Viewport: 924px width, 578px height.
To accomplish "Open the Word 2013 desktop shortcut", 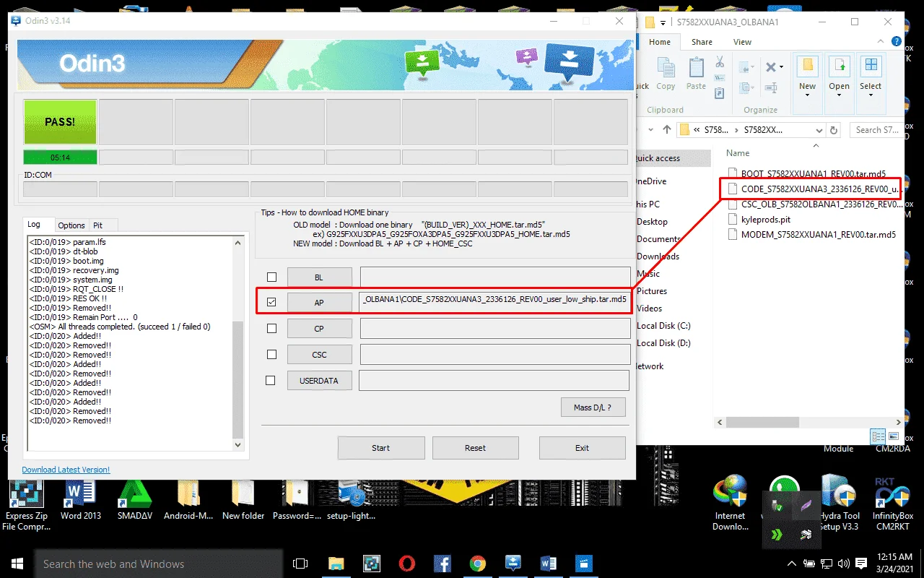I will coord(81,501).
